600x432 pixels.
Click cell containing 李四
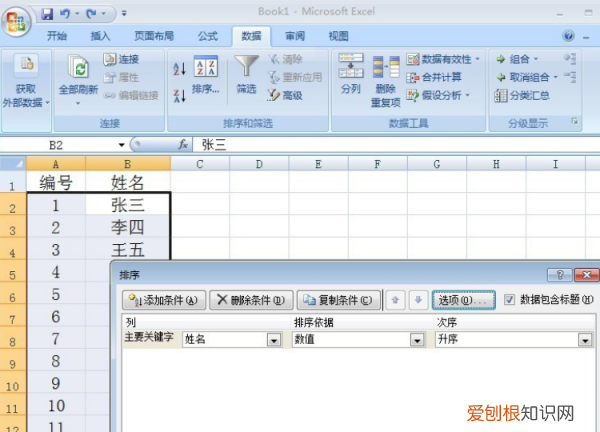point(128,227)
